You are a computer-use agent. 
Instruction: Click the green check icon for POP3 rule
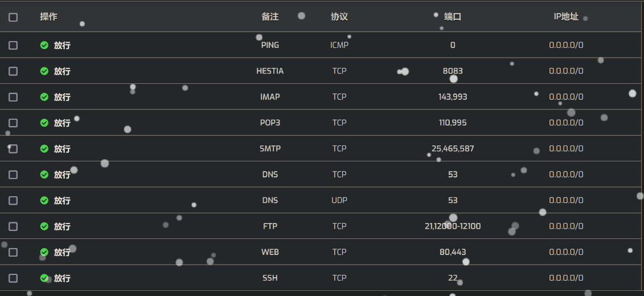click(x=44, y=123)
